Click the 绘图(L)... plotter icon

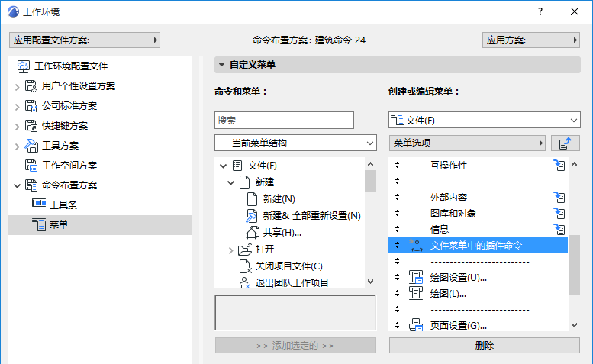click(416, 293)
